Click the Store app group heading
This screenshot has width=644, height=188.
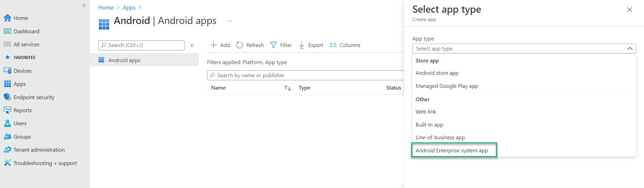coord(427,61)
